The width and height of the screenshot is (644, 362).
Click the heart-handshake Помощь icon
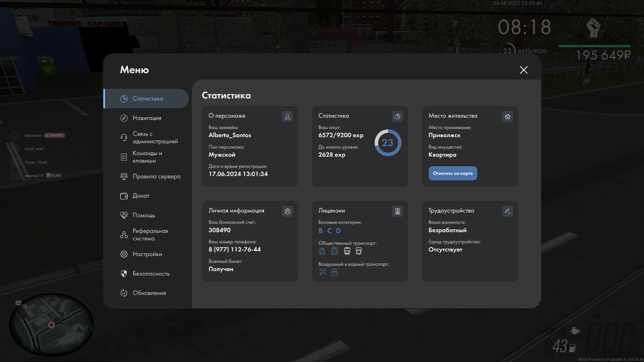124,215
